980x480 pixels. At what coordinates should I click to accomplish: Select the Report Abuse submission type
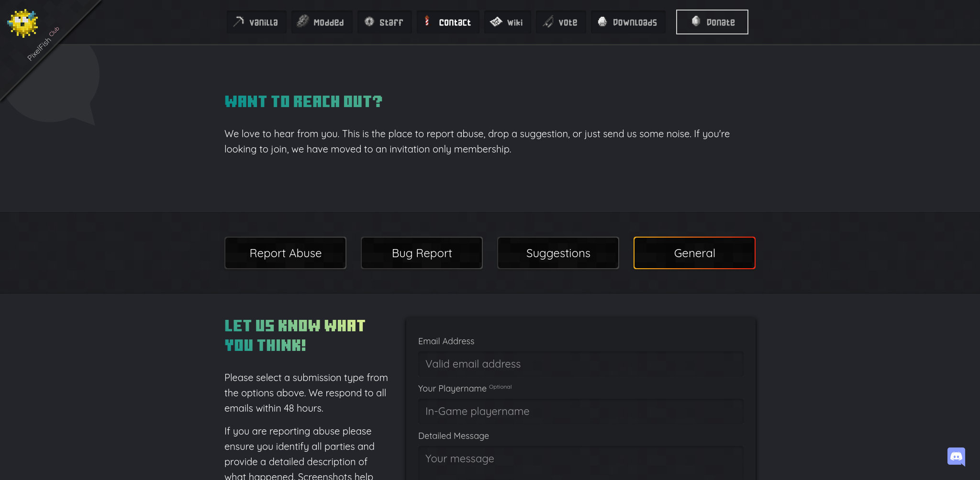click(285, 253)
